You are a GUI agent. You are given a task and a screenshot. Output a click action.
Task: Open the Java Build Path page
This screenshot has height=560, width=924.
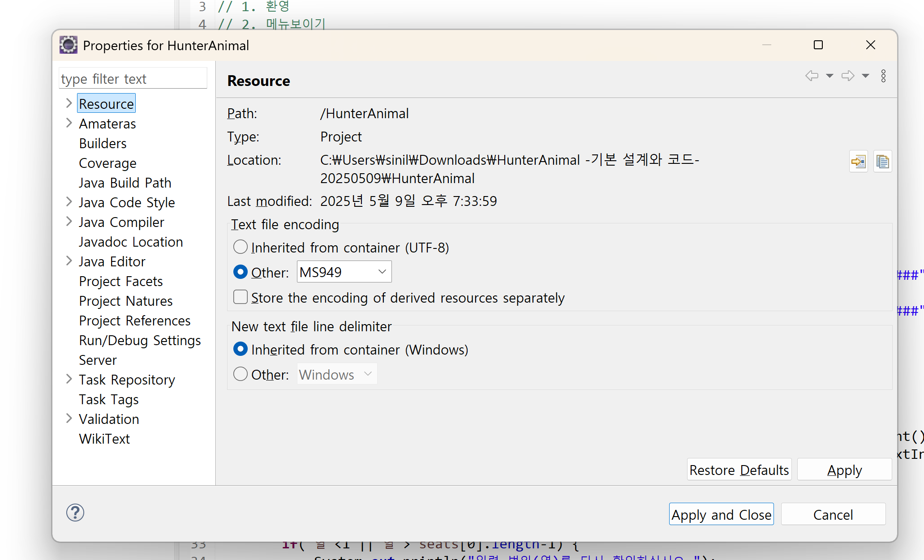(x=125, y=183)
